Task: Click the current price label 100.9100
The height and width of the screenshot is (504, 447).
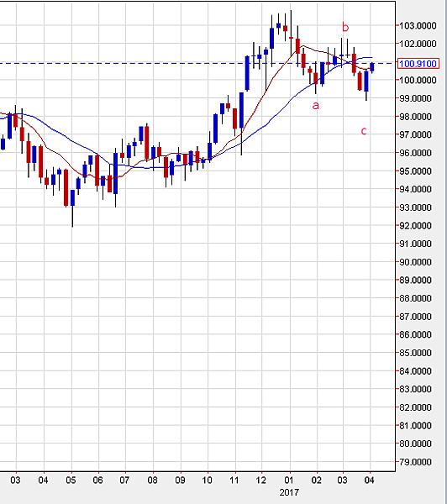Action: (x=418, y=64)
